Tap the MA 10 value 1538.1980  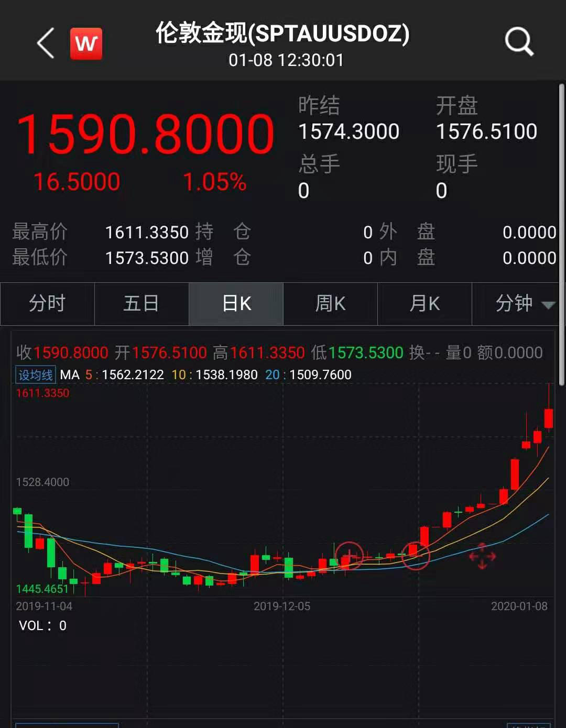tap(226, 375)
